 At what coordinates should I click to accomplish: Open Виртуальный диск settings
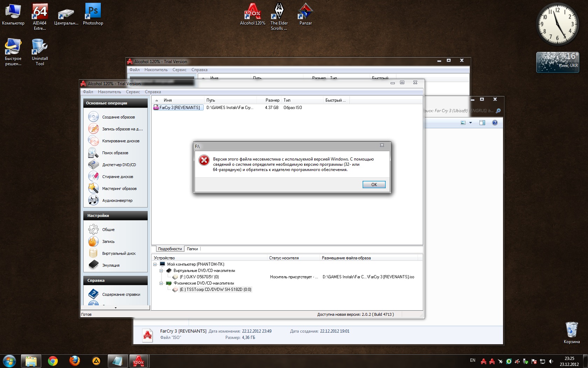[x=119, y=253]
